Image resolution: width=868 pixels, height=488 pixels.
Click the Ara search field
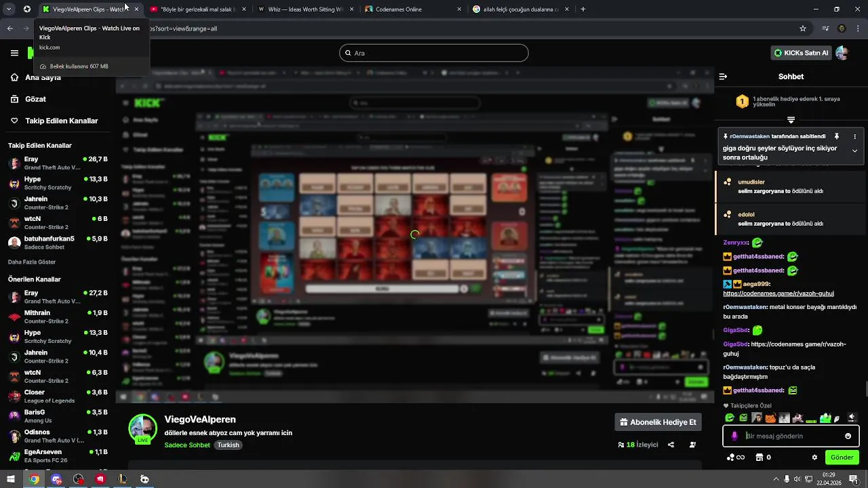point(434,53)
